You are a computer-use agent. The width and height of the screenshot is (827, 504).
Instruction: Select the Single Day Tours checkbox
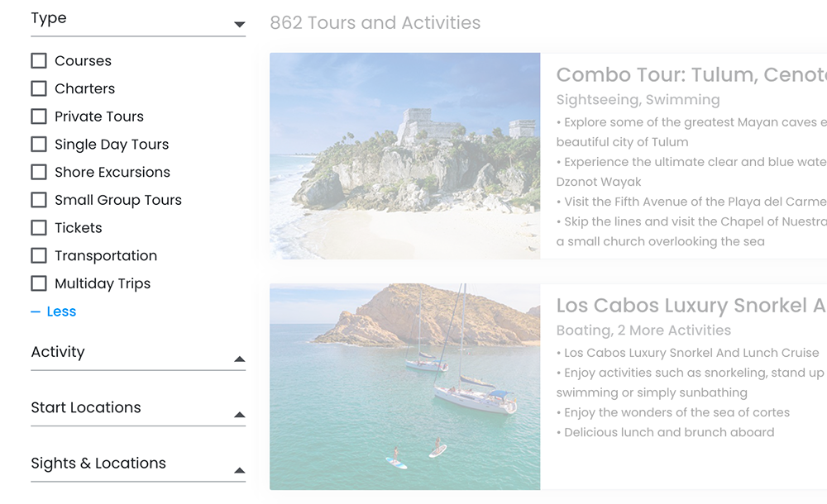[x=39, y=144]
